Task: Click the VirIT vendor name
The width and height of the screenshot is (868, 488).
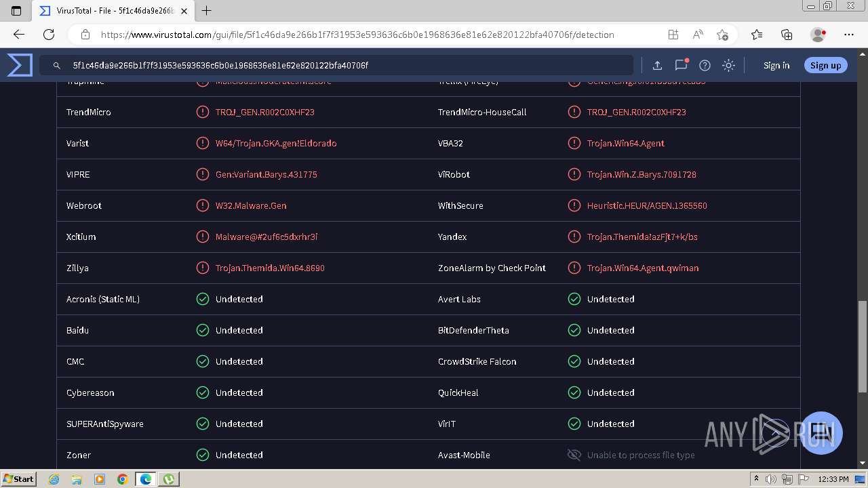Action: tap(447, 424)
